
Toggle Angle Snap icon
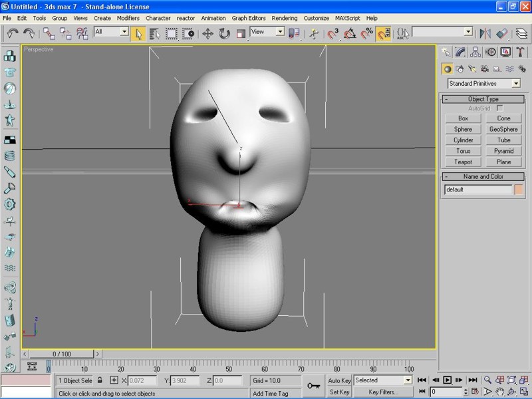coord(350,34)
